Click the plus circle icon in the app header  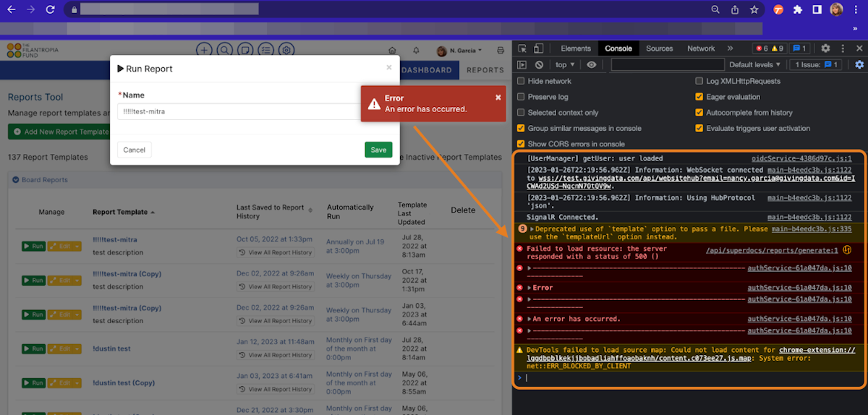[x=204, y=50]
